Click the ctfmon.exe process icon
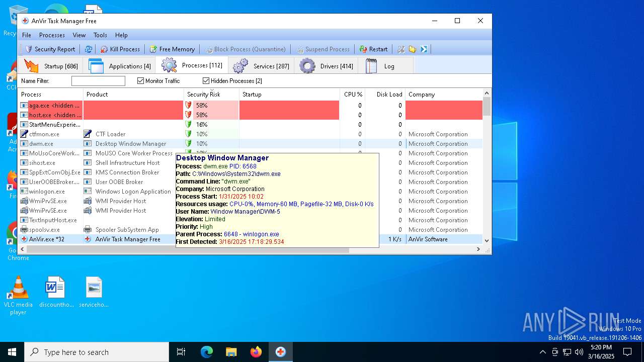 pos(24,134)
